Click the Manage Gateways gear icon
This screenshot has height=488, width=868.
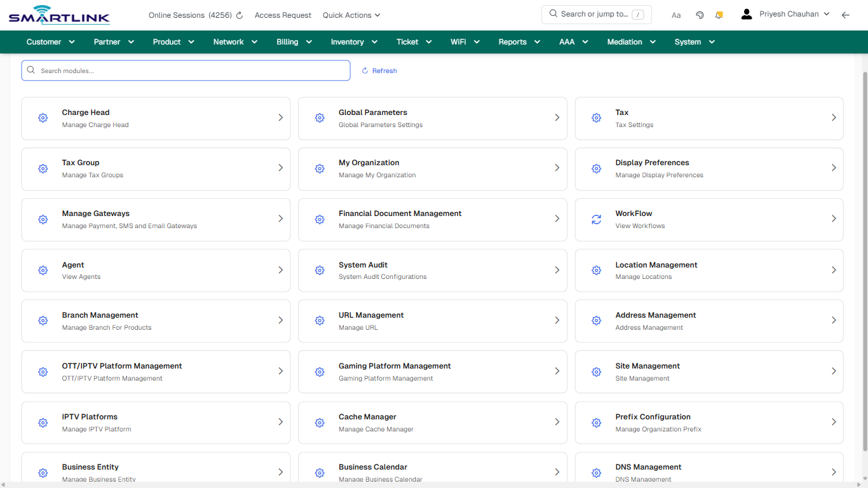pos(43,219)
